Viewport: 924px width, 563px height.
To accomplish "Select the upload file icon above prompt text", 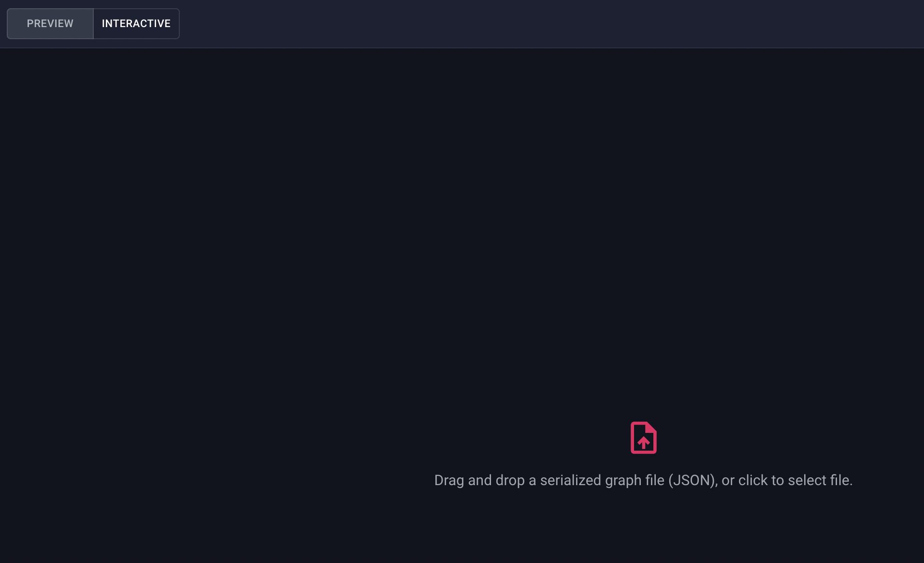I will (643, 438).
